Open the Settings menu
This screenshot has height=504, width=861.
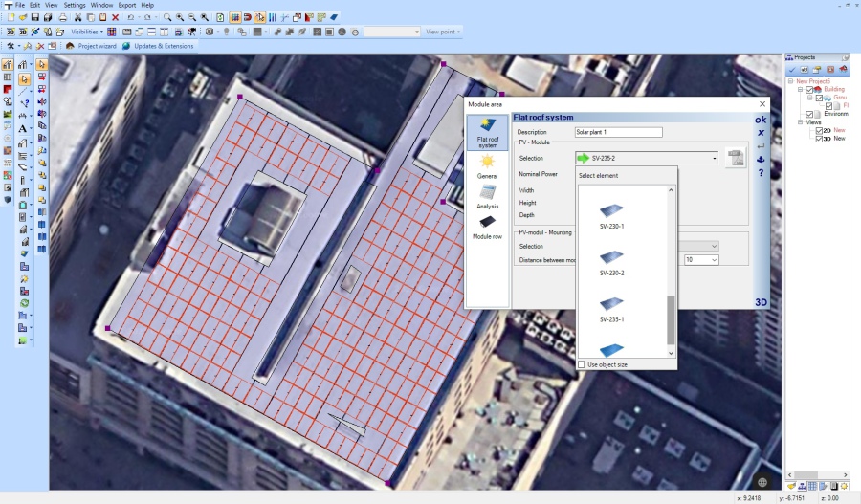pos(75,5)
